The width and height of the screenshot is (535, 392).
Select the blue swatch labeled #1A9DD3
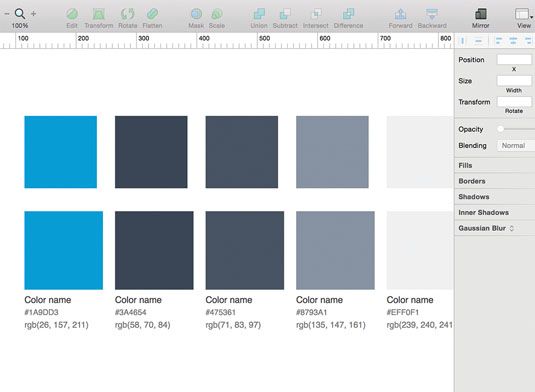coord(63,250)
